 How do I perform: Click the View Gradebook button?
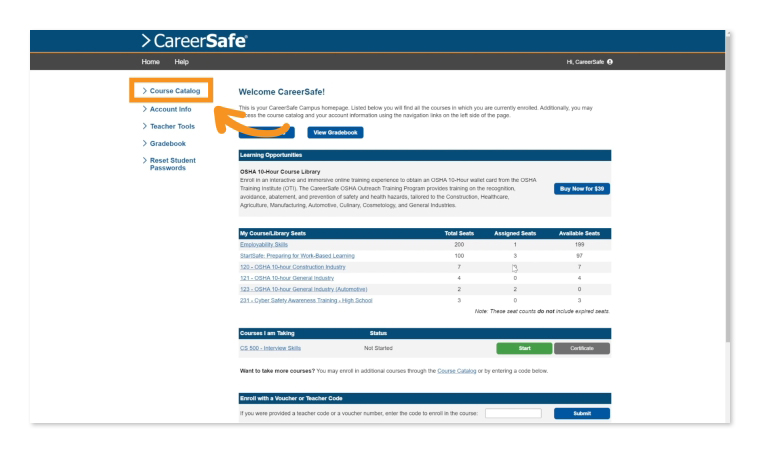pyautogui.click(x=335, y=132)
